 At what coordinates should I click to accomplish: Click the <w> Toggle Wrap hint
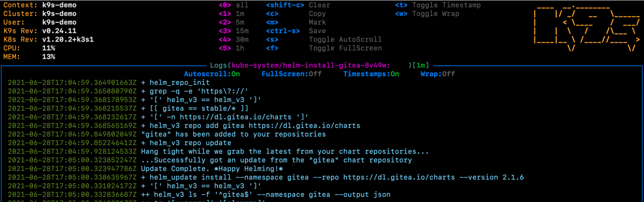[427, 13]
